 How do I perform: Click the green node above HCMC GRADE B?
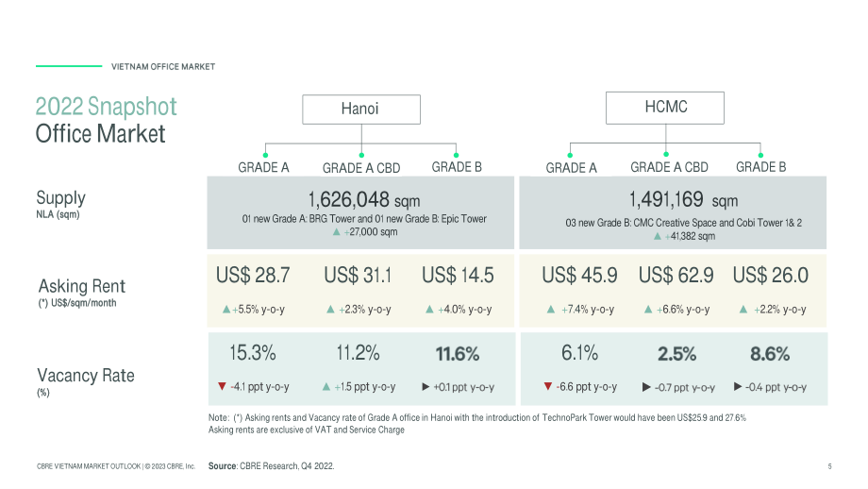click(x=760, y=155)
